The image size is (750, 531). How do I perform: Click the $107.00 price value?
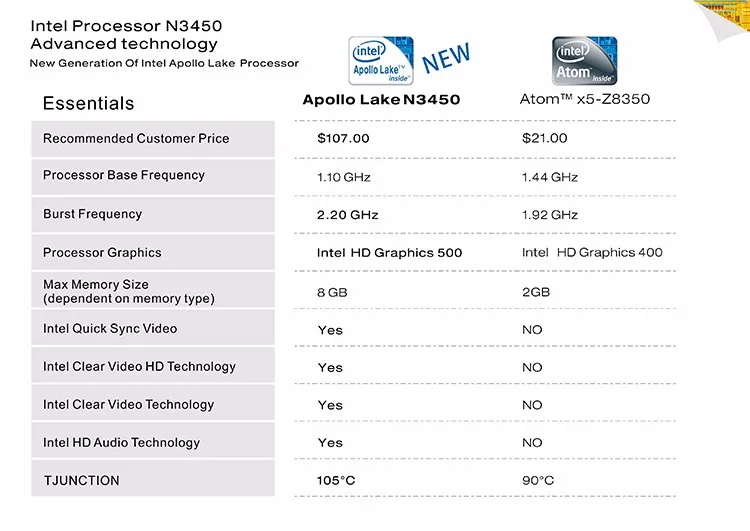pos(343,139)
